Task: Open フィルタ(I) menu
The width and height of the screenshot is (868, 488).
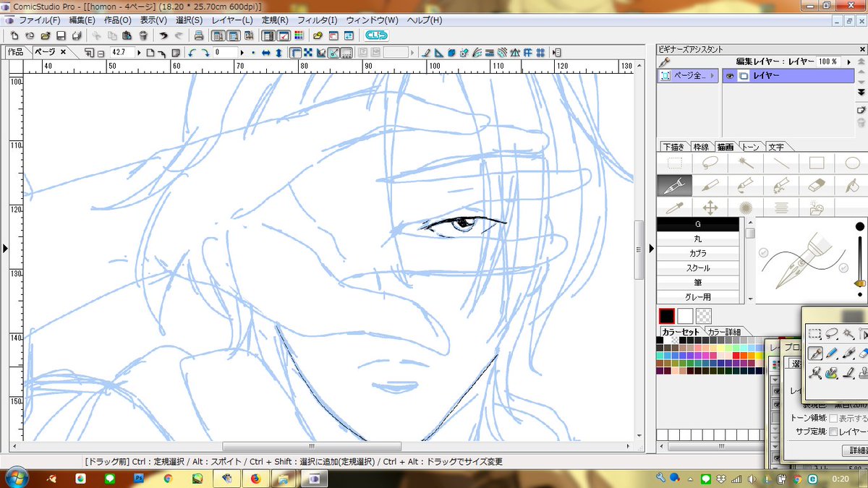Action: tap(318, 20)
